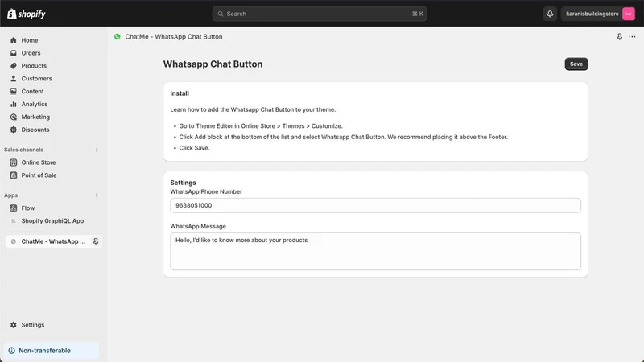This screenshot has height=362, width=644.
Task: Expand the Apps section chevron
Action: [97, 195]
